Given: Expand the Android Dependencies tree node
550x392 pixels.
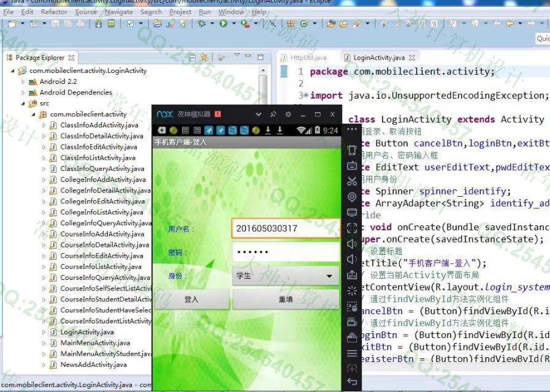Looking at the screenshot, I should pos(24,93).
